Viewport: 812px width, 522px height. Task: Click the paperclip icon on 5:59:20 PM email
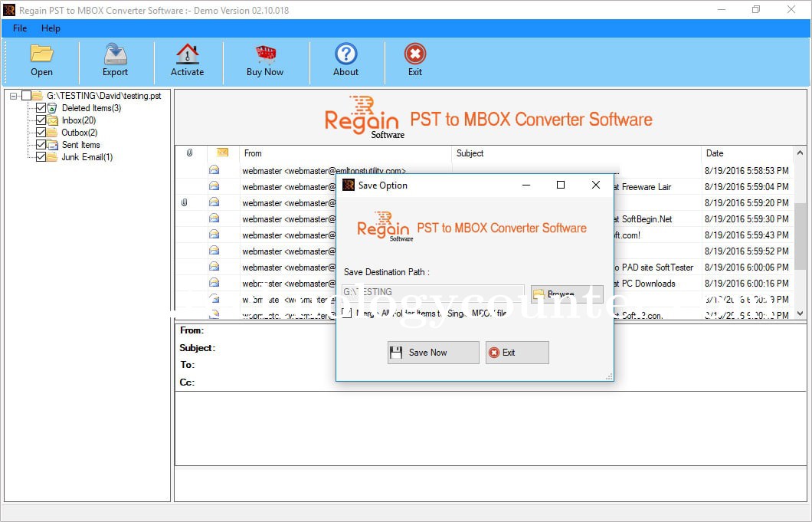click(185, 202)
